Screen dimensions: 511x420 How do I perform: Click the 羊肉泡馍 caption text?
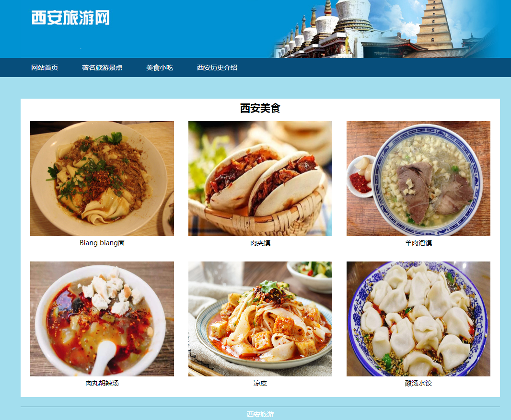pyautogui.click(x=418, y=243)
